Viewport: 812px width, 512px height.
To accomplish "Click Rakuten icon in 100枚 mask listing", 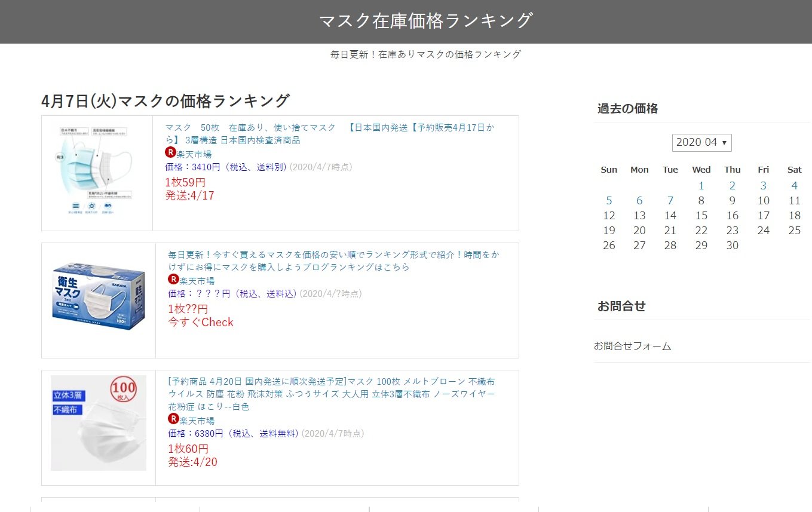I will click(x=173, y=419).
